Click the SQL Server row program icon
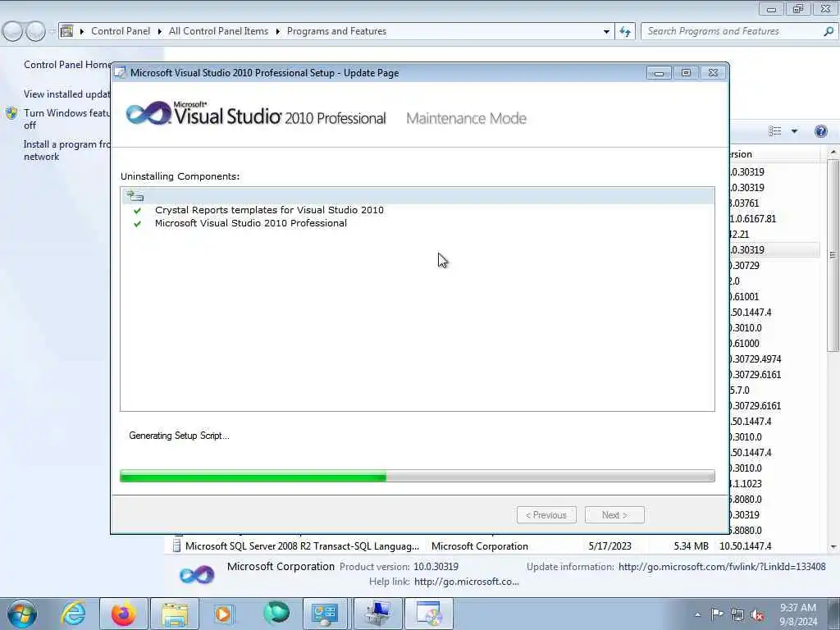Image resolution: width=840 pixels, height=630 pixels. coord(177,546)
